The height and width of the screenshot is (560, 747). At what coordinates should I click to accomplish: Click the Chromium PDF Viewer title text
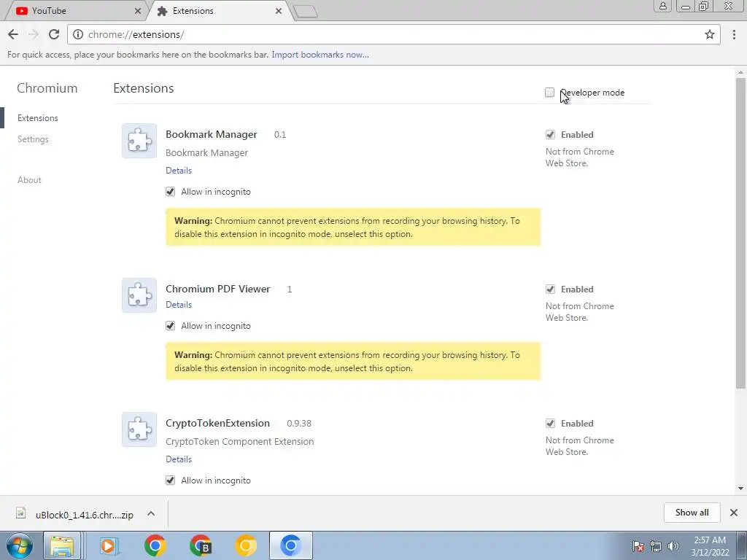tap(217, 289)
